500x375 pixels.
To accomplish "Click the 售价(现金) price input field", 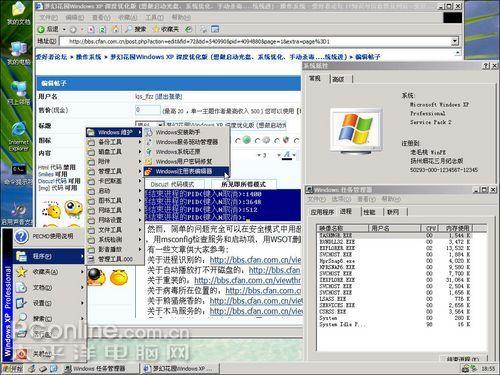I will tap(148, 110).
